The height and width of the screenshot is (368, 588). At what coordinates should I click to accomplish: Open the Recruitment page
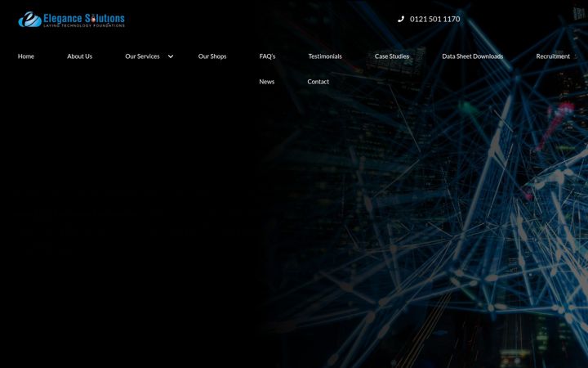click(x=553, y=56)
